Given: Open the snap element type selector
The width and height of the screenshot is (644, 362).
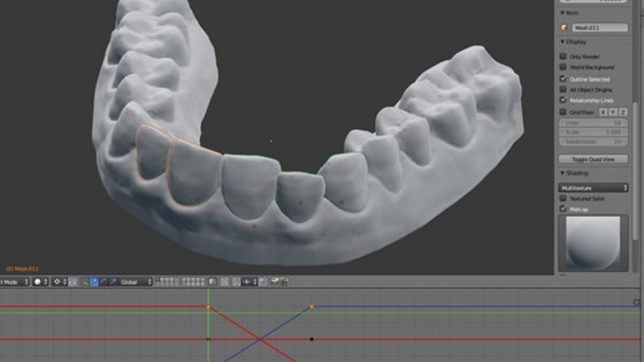Looking at the screenshot, I should click(249, 281).
